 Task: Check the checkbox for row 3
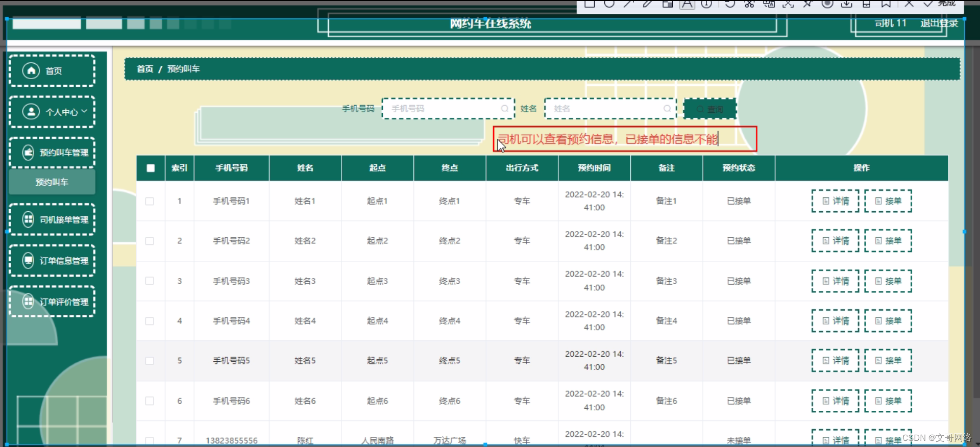pyautogui.click(x=150, y=281)
